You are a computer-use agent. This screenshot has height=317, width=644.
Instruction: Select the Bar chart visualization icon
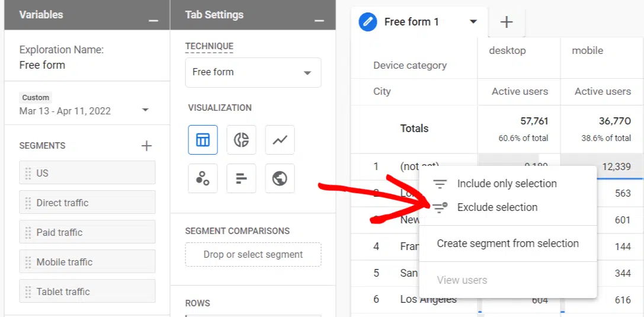click(241, 178)
